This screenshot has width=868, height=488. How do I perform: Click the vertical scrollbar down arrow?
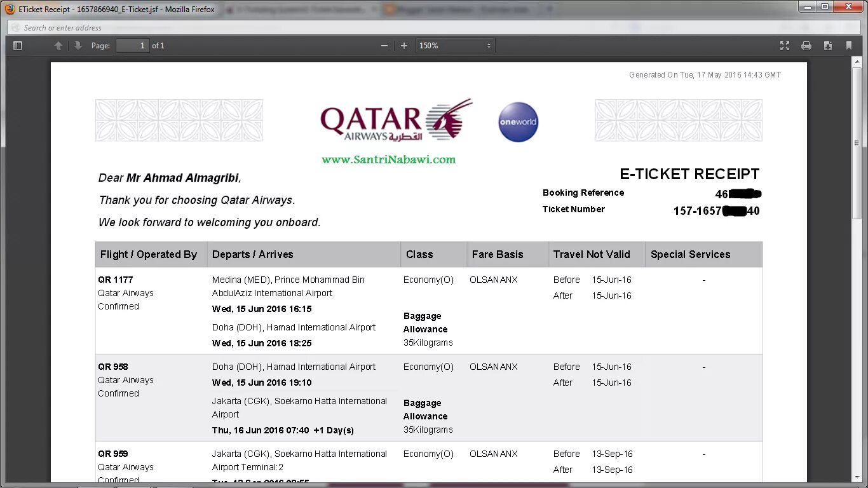pyautogui.click(x=857, y=476)
